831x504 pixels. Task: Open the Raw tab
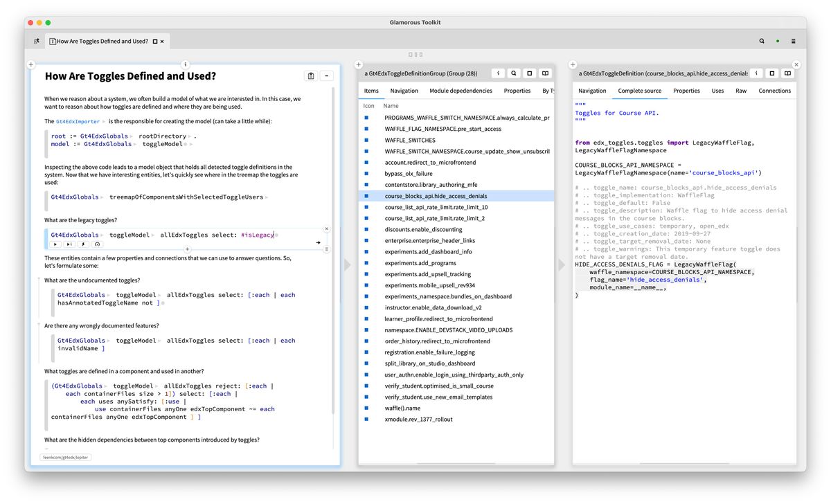point(741,91)
